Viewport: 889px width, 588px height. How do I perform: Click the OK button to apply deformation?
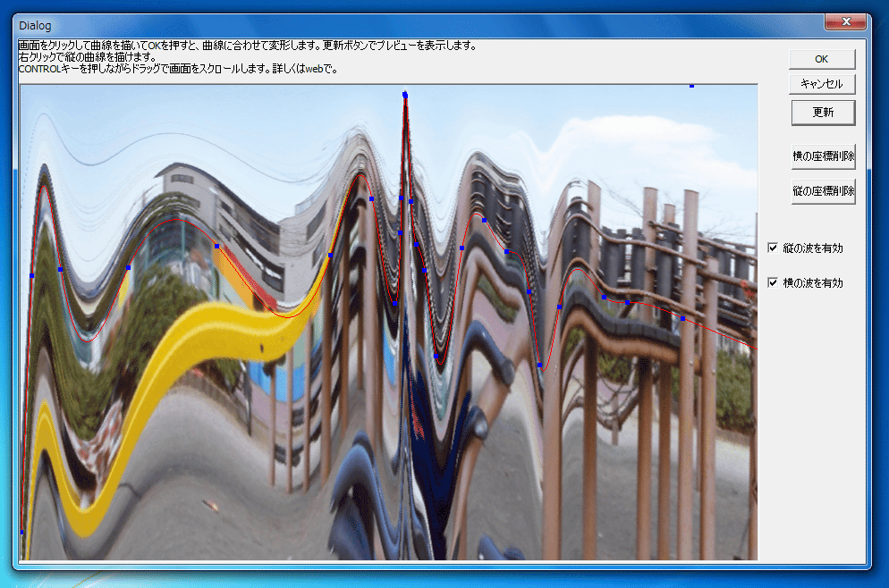(x=822, y=59)
